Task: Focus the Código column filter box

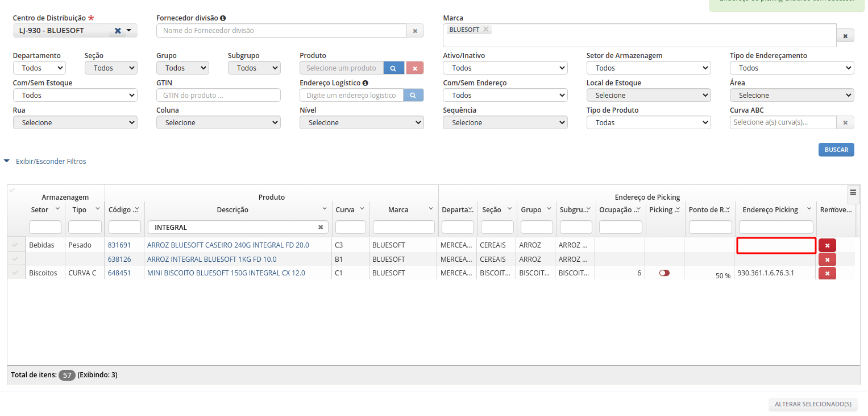Action: 124,227
